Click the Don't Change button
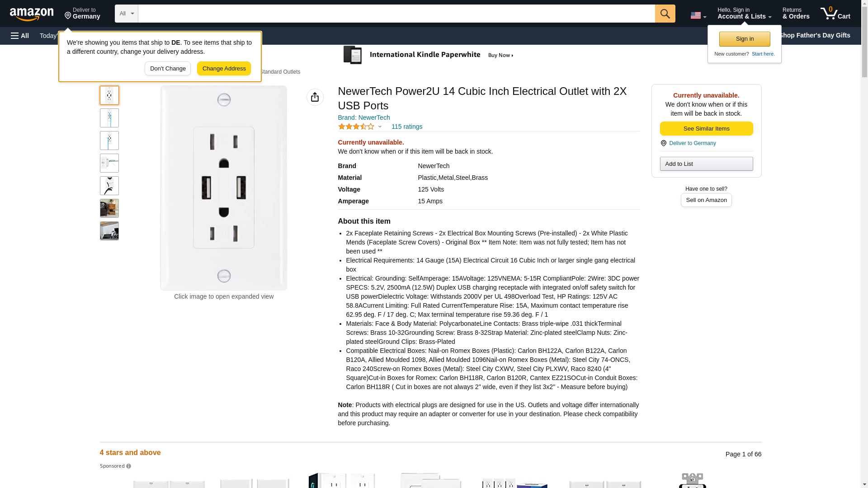Screen dimensions: 868x488 coord(168,69)
